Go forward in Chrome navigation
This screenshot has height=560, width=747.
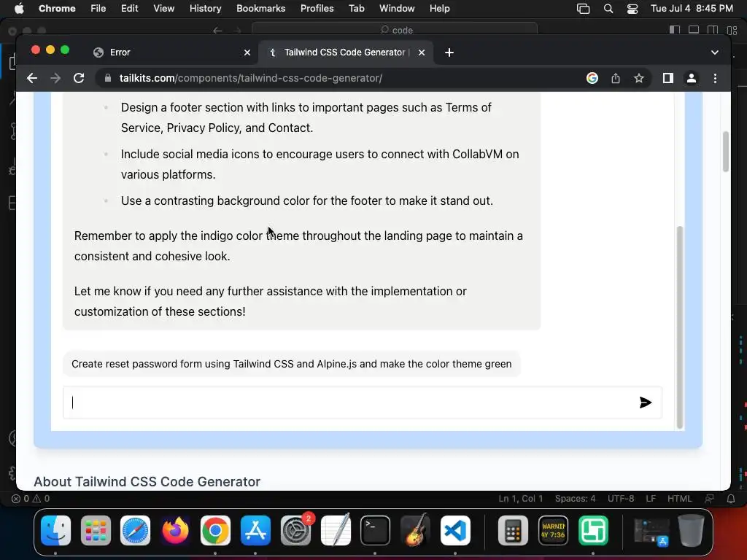click(55, 78)
